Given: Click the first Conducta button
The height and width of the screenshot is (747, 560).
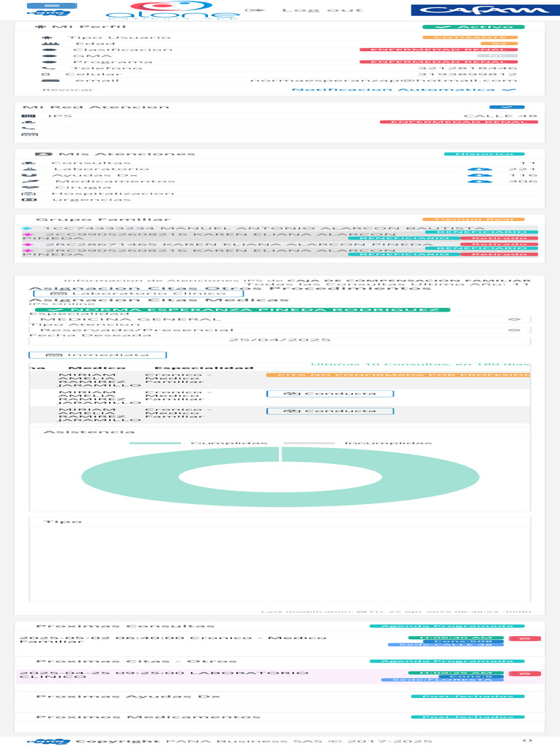Looking at the screenshot, I should tap(330, 393).
